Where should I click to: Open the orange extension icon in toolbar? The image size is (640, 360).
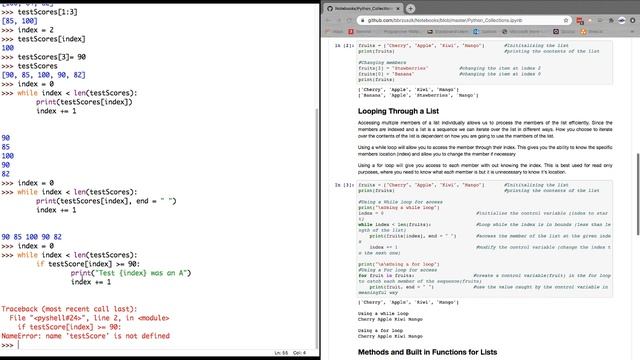click(590, 20)
